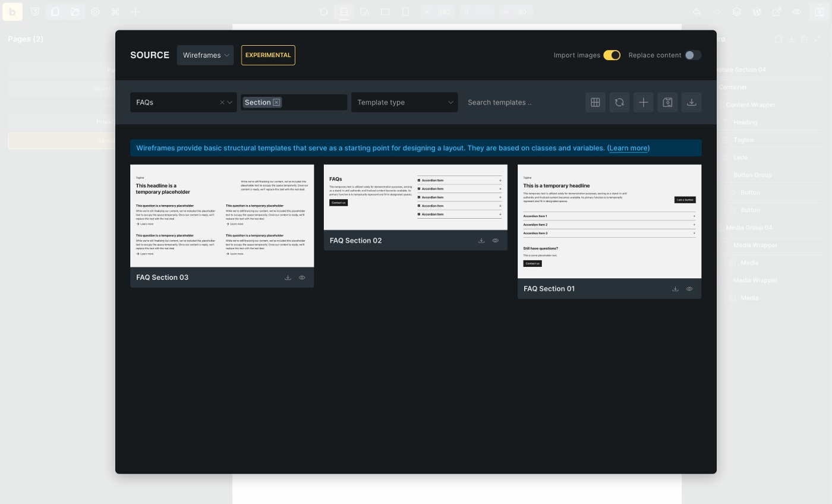
Task: Click the plus icon next to refresh
Action: (x=643, y=102)
